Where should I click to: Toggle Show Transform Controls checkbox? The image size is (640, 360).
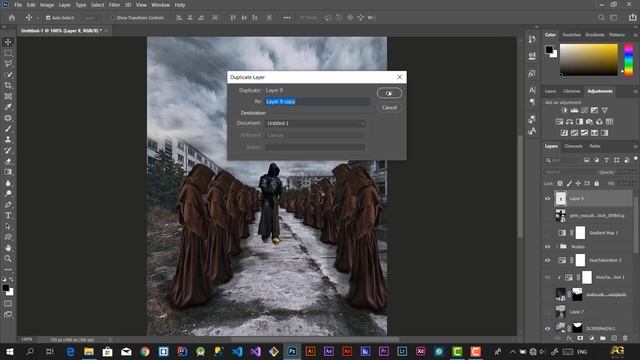click(113, 18)
